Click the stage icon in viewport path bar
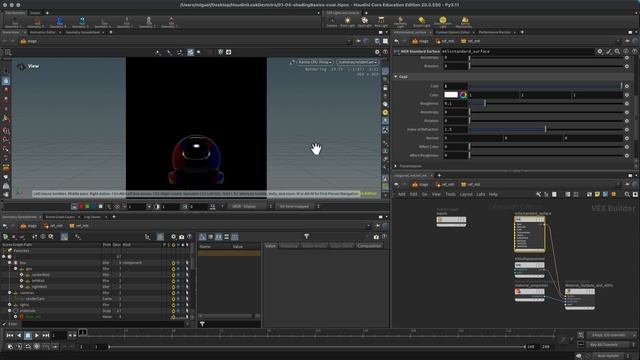The height and width of the screenshot is (360, 640). 24,41
